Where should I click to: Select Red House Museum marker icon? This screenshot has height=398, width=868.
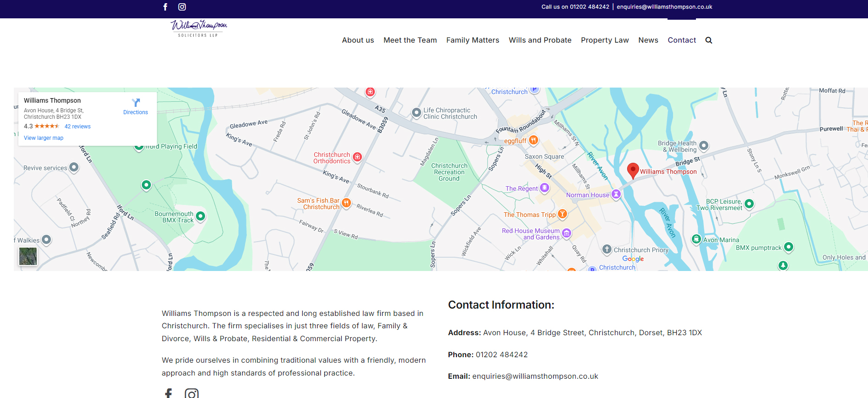[567, 233]
